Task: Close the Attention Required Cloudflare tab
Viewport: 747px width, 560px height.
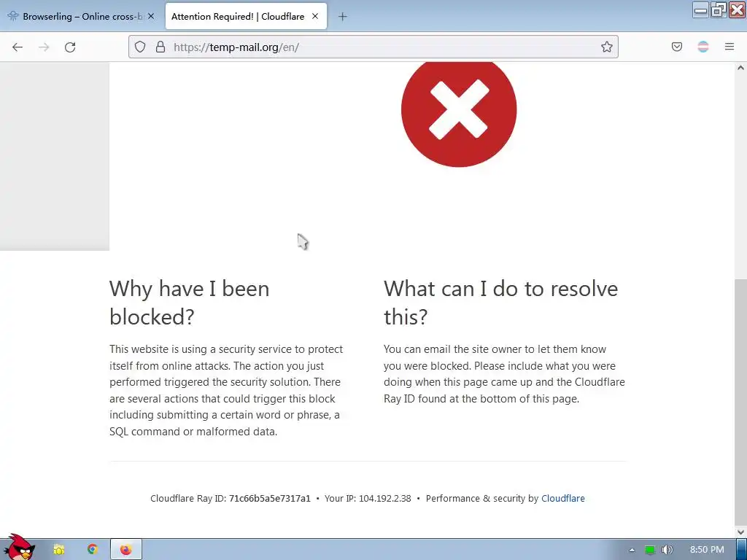Action: coord(315,16)
